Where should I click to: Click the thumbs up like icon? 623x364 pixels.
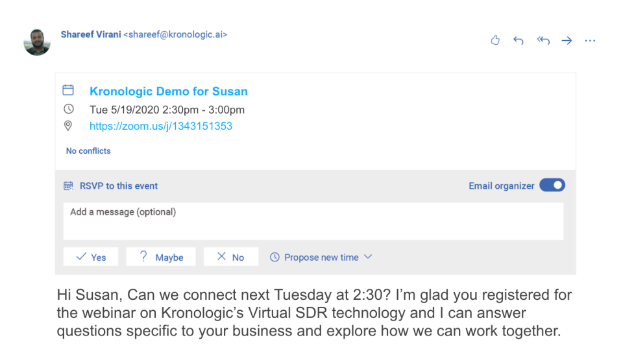point(496,41)
